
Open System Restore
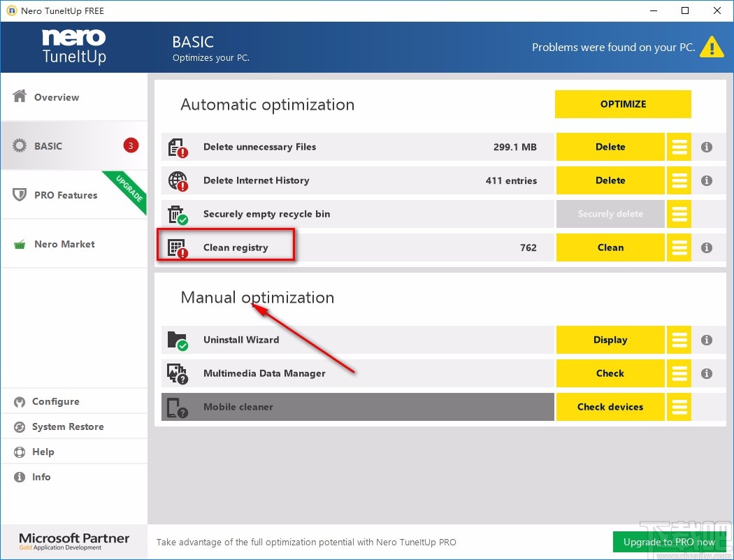click(74, 427)
